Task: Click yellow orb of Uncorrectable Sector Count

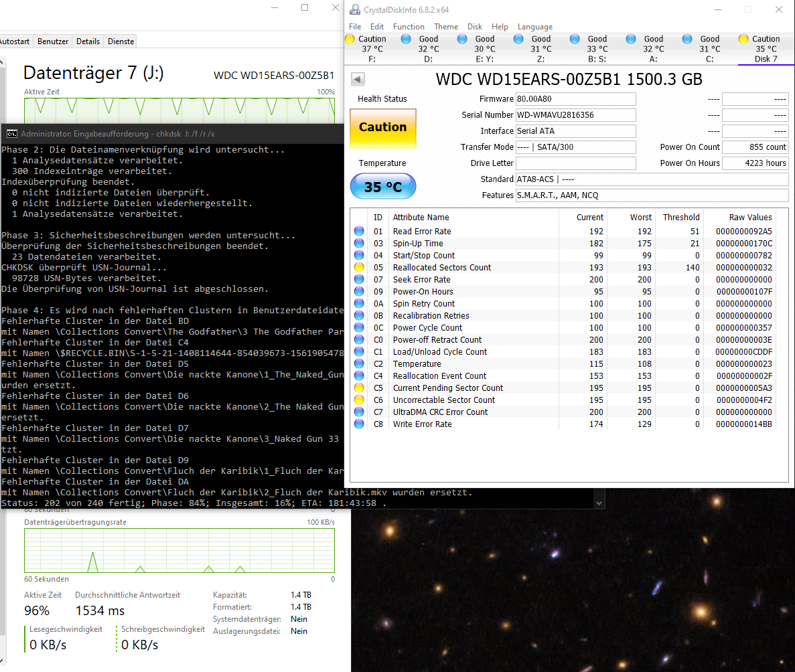Action: [x=359, y=400]
